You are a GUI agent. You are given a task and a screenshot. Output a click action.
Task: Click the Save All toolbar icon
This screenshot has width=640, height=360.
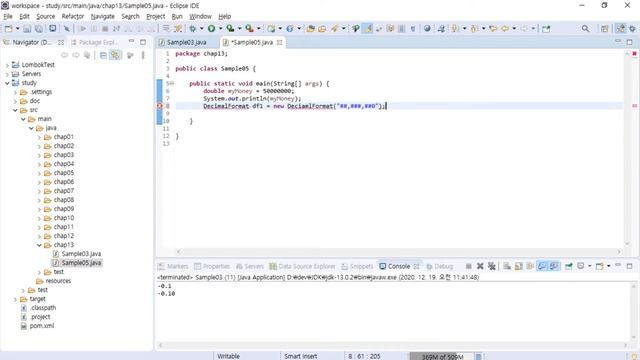point(39,29)
